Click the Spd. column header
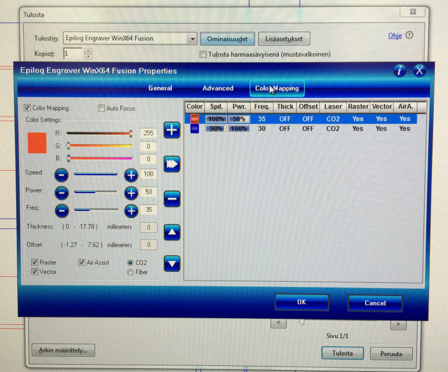Image resolution: width=448 pixels, height=372 pixels. [x=216, y=107]
